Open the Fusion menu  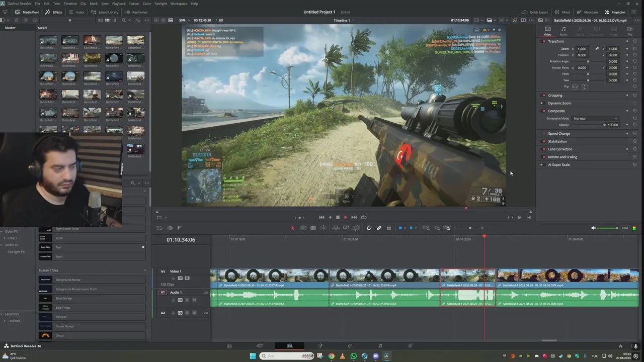point(134,4)
